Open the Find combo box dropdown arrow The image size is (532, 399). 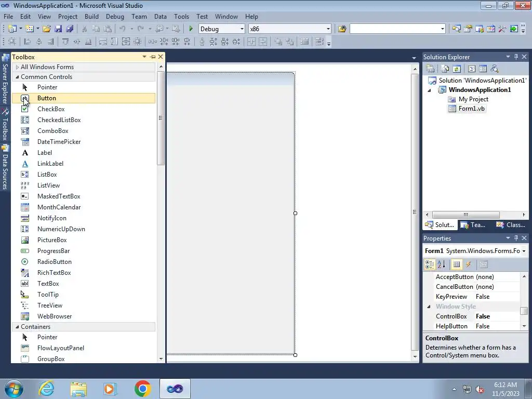click(x=443, y=29)
